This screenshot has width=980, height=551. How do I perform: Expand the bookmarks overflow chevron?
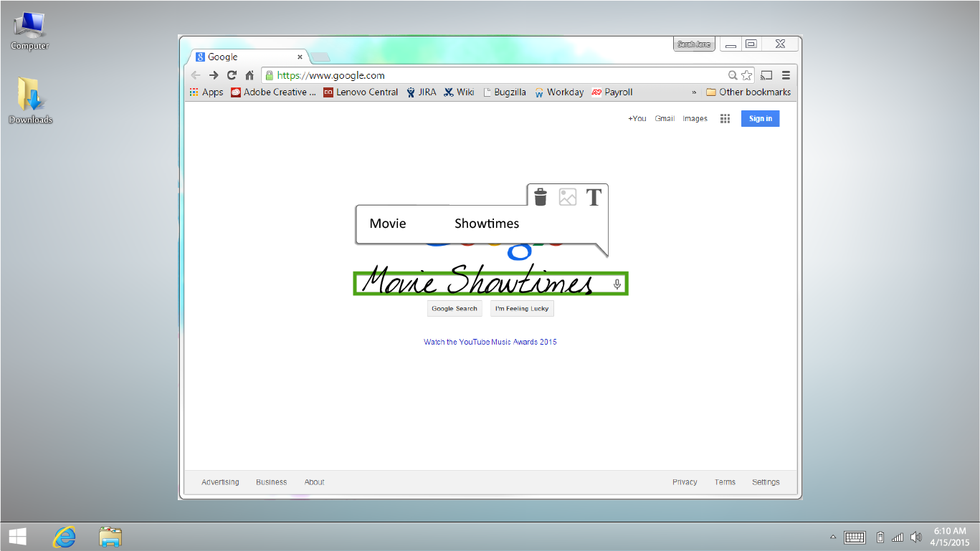point(694,92)
